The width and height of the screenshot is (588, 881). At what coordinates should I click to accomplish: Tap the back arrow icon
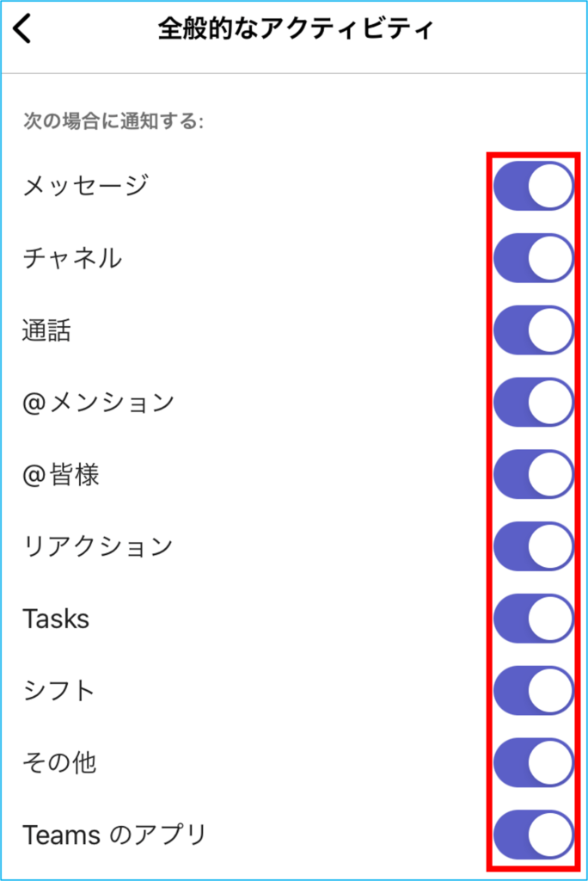[23, 29]
